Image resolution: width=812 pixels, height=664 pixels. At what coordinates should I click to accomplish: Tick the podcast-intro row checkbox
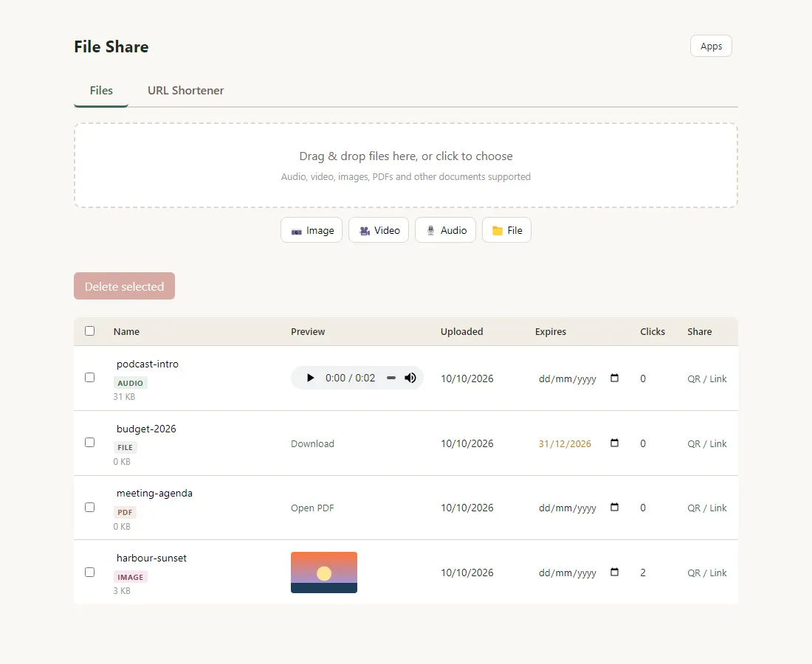pyautogui.click(x=89, y=377)
